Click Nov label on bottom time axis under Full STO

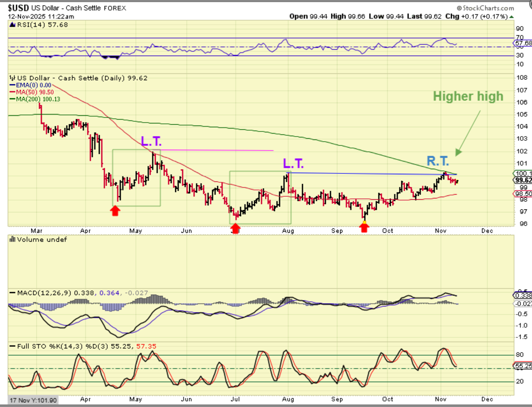click(x=441, y=399)
